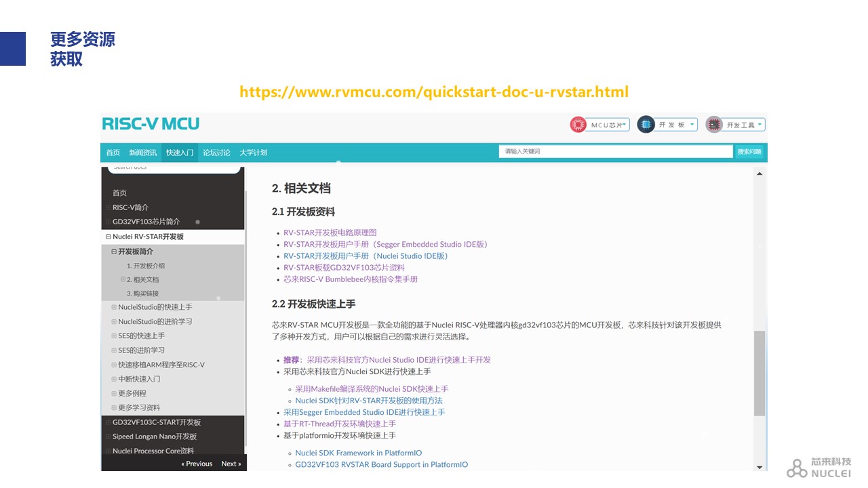The width and height of the screenshot is (868, 488).
Task: Click the development tools chip icon
Action: 713,125
